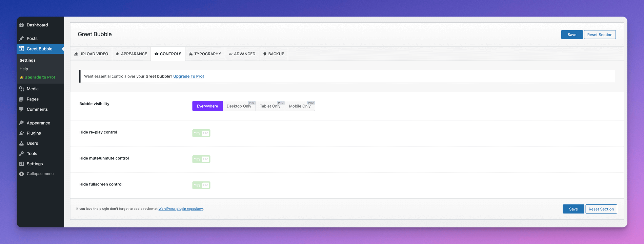
Task: Select Tablet Only bubble visibility option
Action: pos(270,106)
